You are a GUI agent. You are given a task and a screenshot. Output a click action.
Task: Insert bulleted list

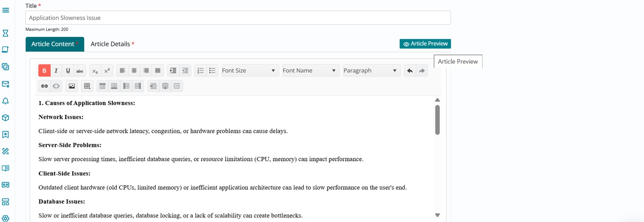click(212, 70)
